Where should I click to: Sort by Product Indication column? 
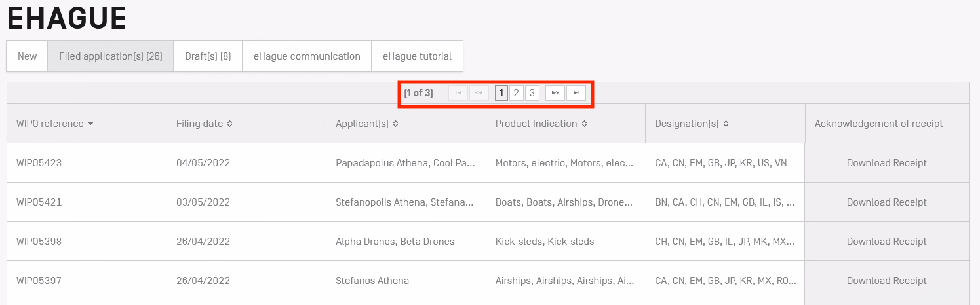click(x=584, y=124)
